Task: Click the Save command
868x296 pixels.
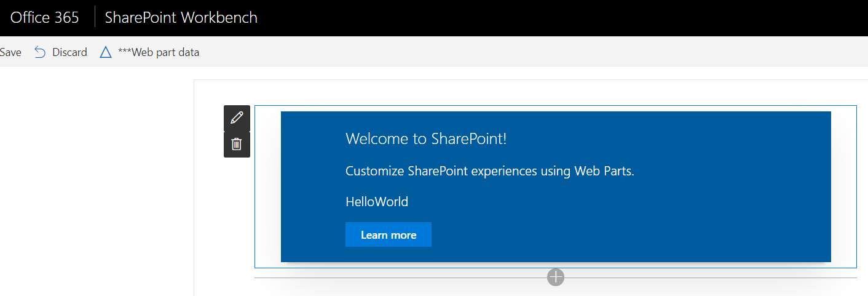Action: (10, 52)
